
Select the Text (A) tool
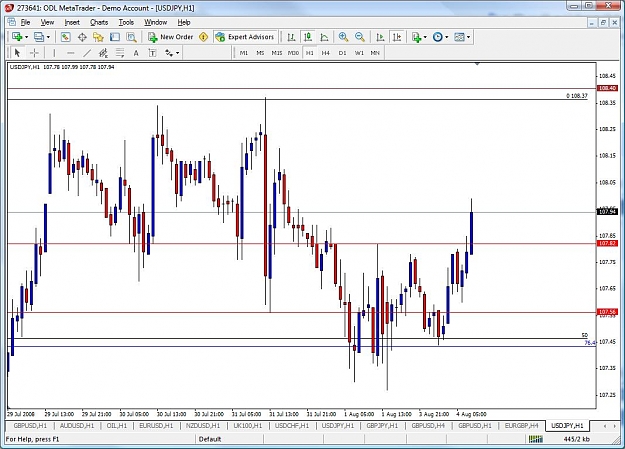136,53
